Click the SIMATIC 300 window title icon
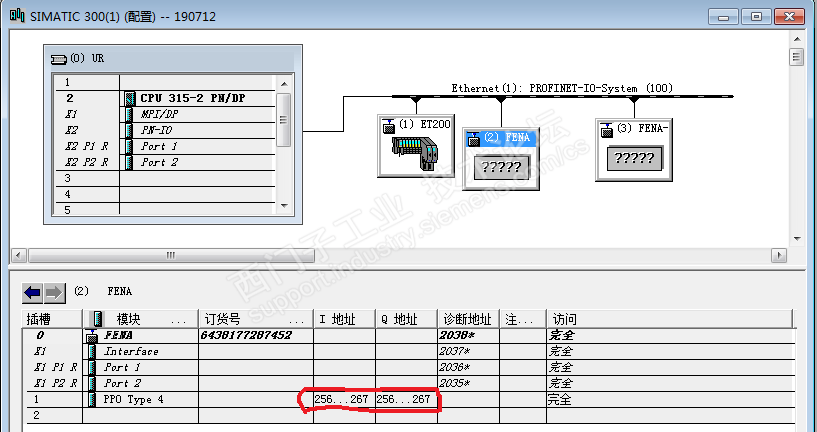This screenshot has width=817, height=432. pos(17,16)
